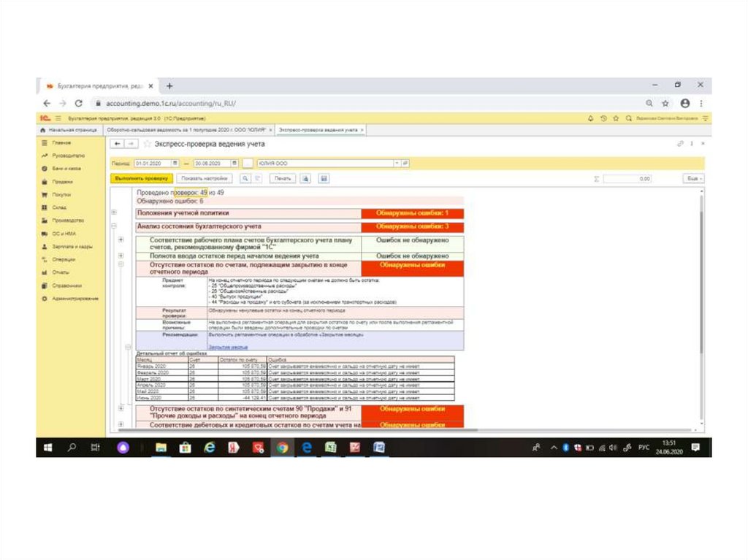The width and height of the screenshot is (748, 560).
Task: Follow the Закрытие месяца link
Action: pyautogui.click(x=228, y=348)
